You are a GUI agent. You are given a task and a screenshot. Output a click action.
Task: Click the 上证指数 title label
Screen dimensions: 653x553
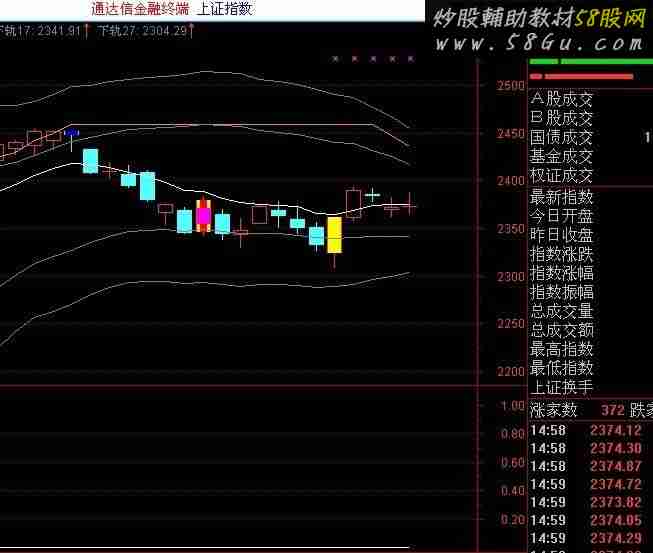(x=225, y=8)
